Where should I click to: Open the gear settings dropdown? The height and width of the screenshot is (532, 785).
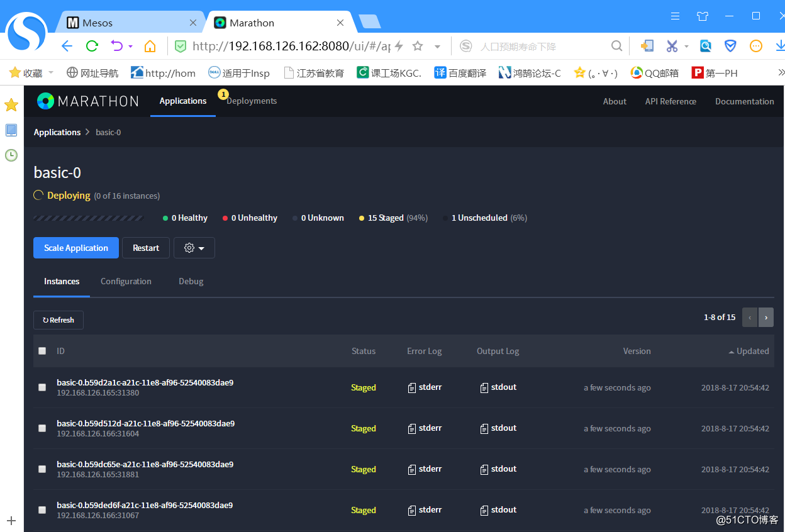(194, 248)
